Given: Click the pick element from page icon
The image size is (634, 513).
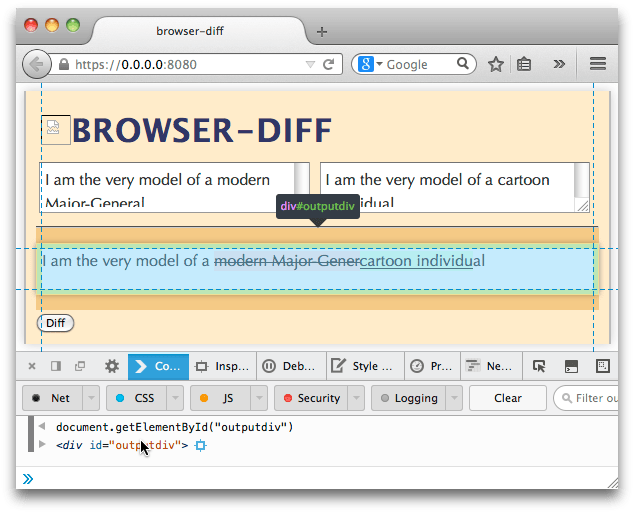Looking at the screenshot, I should pyautogui.click(x=540, y=366).
